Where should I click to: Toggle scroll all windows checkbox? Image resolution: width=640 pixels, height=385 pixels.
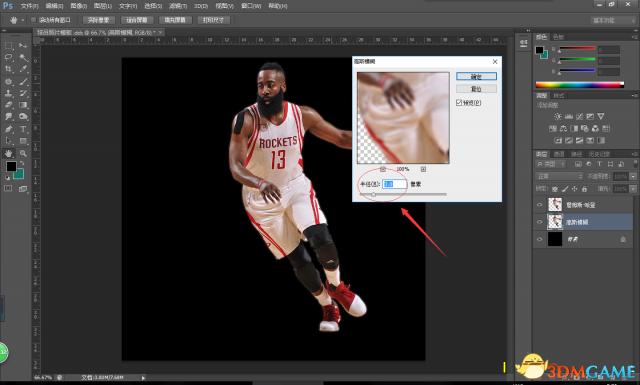[33, 20]
